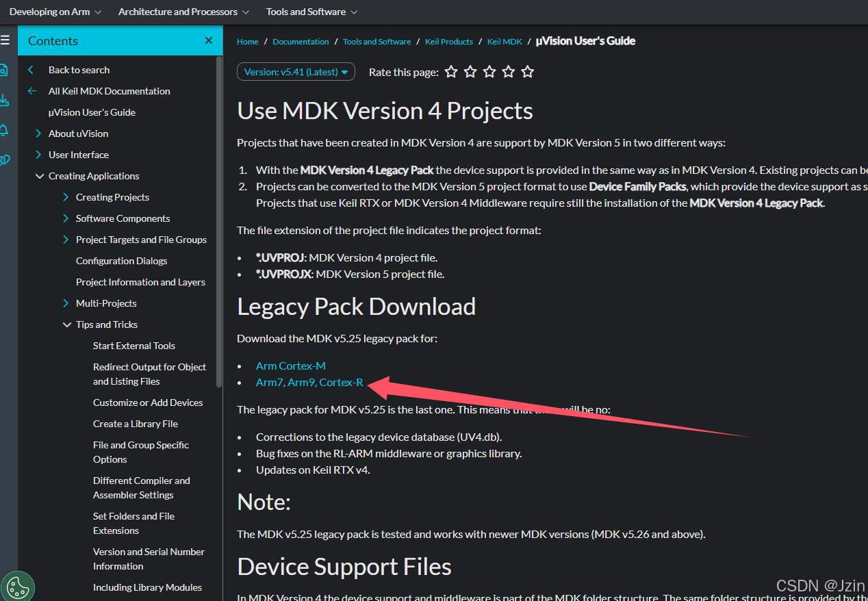Open the Customize or Add Devices topic
The height and width of the screenshot is (601, 868).
(x=148, y=402)
